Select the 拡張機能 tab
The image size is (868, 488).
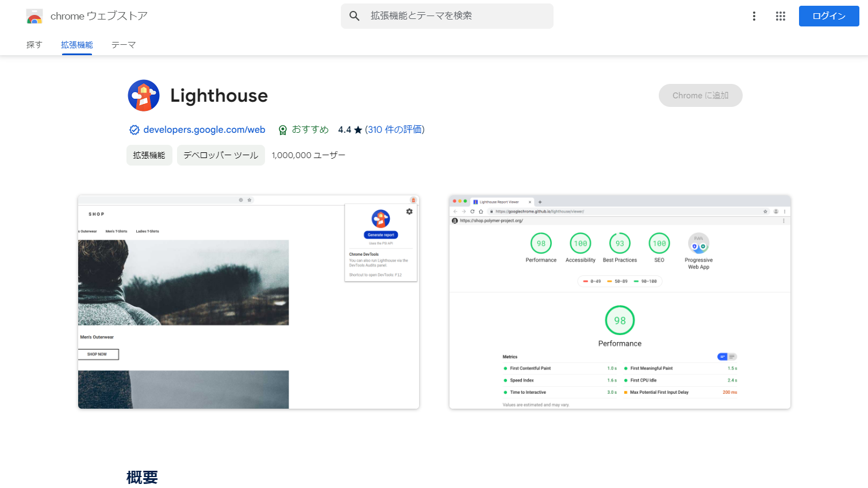point(77,45)
